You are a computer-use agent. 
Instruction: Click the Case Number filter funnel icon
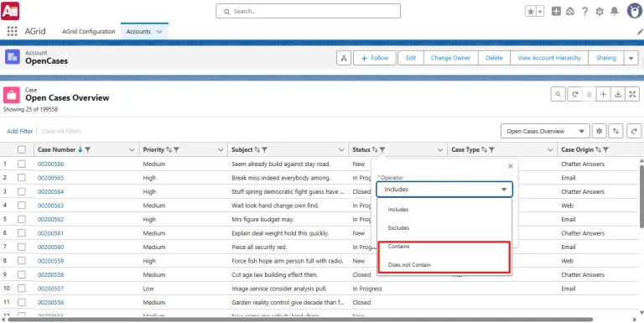coord(87,150)
